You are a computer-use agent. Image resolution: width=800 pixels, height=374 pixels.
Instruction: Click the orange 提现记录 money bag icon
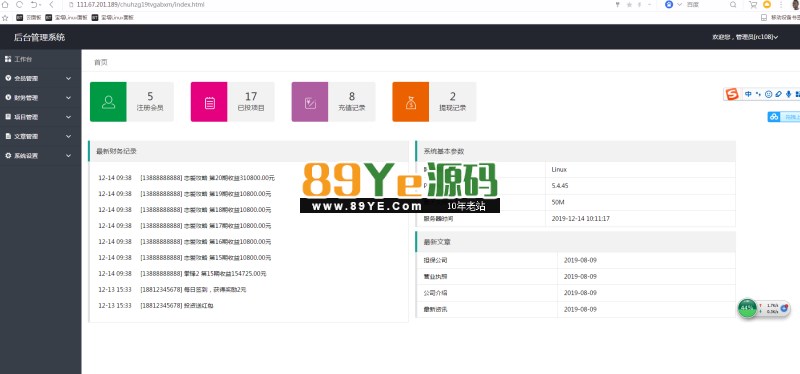click(411, 102)
